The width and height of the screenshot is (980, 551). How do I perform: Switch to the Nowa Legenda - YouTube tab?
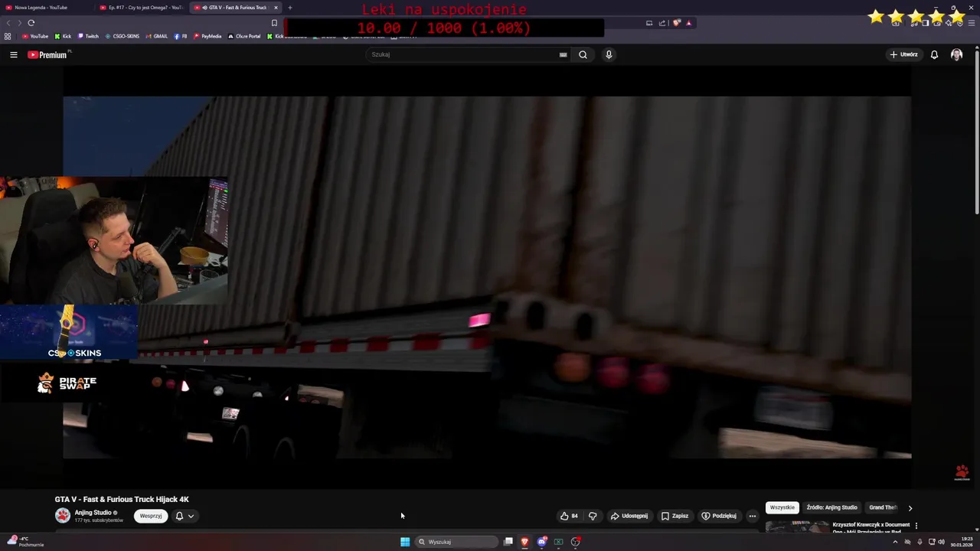[47, 8]
